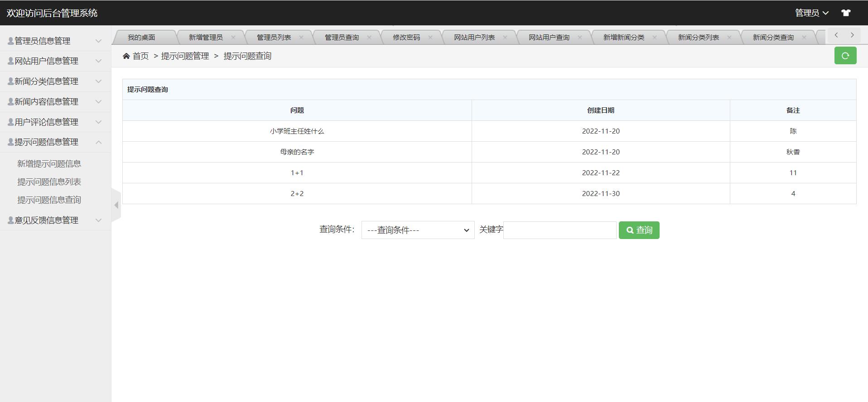Click the 秋香 remark cell
Viewport: 868px width, 402px height.
tap(793, 152)
